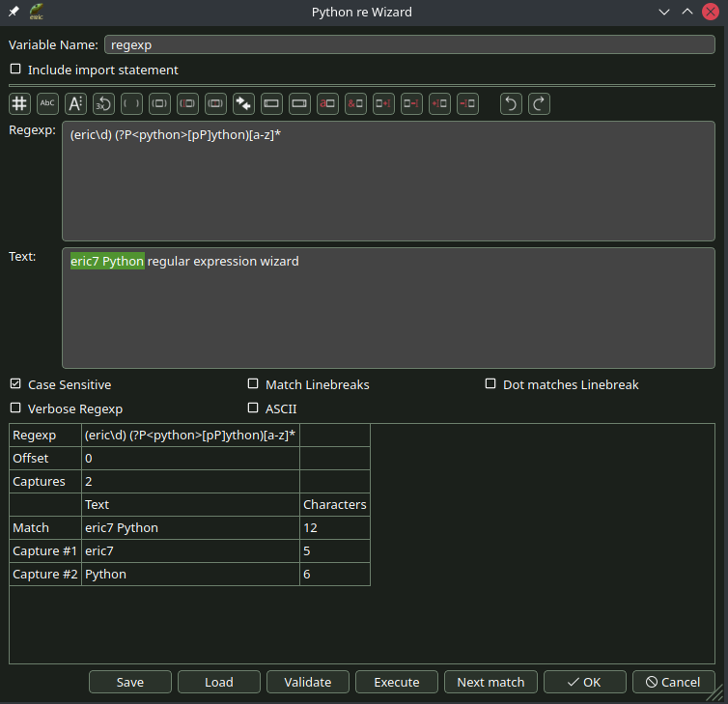Viewport: 728px width, 704px height.
Task: Click the comment (#) toolbar icon
Action: [x=19, y=103]
